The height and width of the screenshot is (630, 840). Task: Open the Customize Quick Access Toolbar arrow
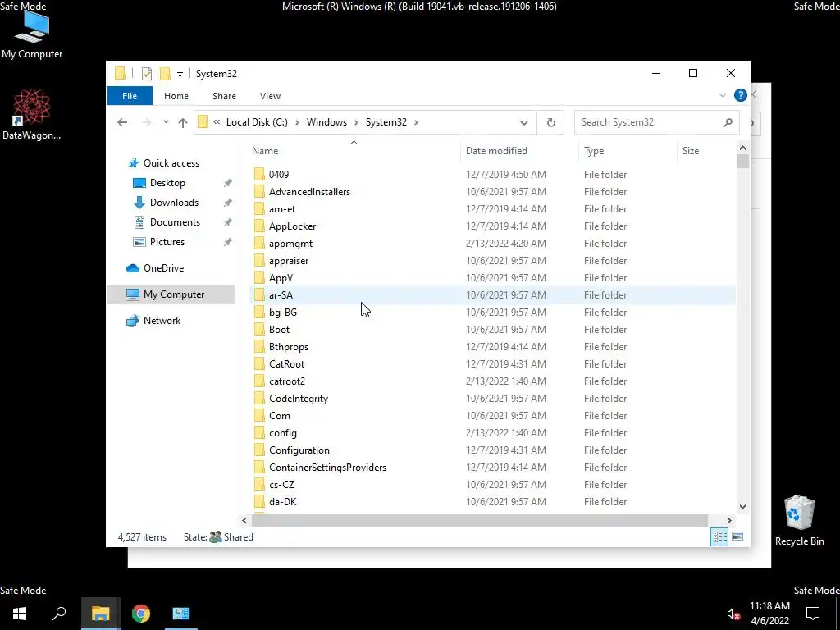pos(180,74)
